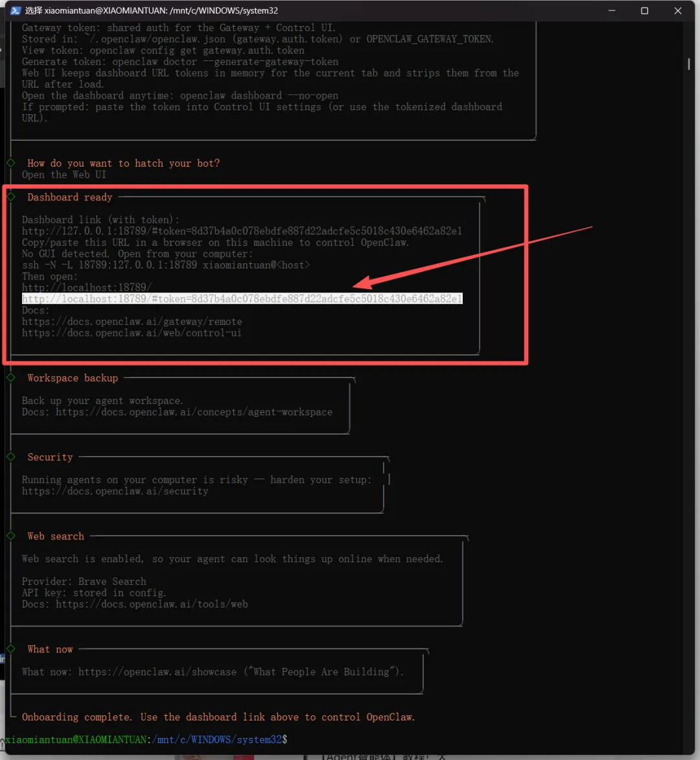Click the 'Web search' section heading
Screen dimensions: 700x760
click(56, 536)
